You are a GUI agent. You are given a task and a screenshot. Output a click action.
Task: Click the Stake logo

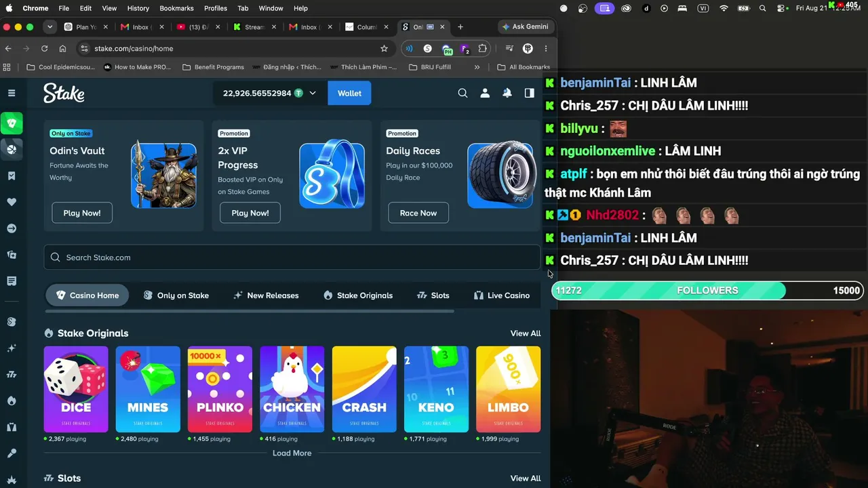coord(64,93)
